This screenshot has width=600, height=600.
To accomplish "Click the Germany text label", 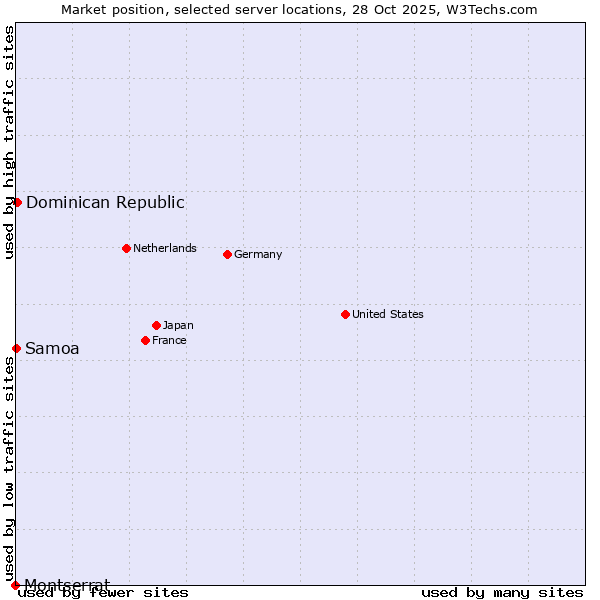I will click(258, 254).
